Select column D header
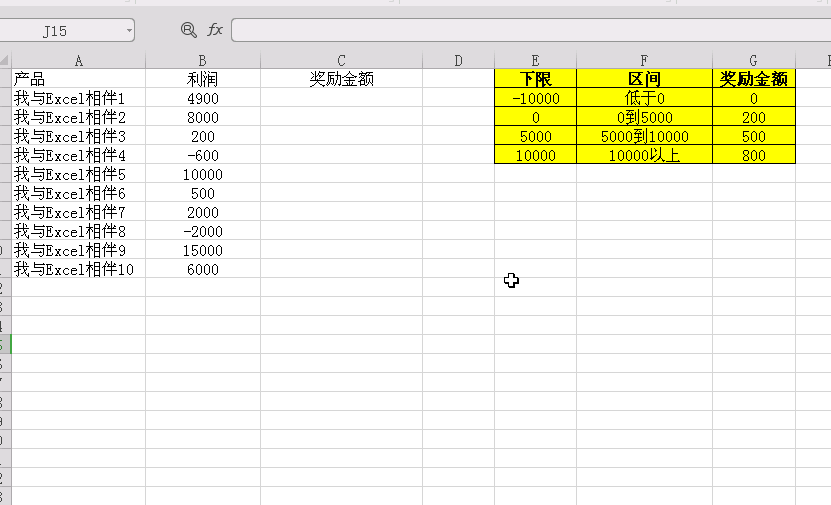 pyautogui.click(x=458, y=60)
